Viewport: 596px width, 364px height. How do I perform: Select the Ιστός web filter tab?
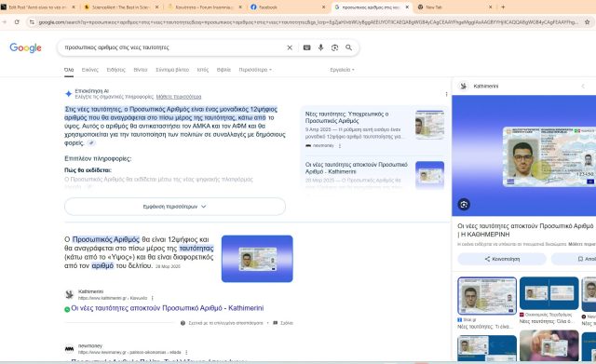coord(203,70)
